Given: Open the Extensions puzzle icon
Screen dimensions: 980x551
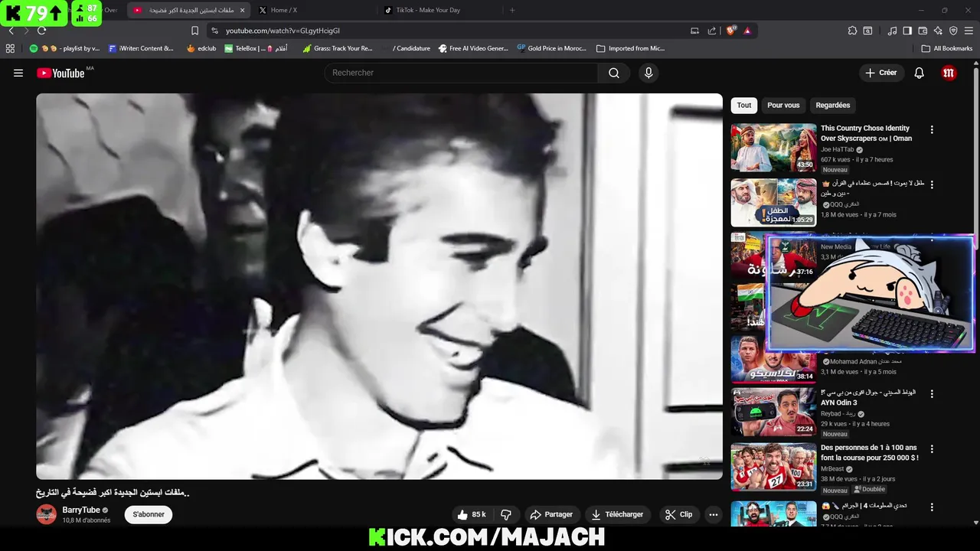Looking at the screenshot, I should (852, 31).
